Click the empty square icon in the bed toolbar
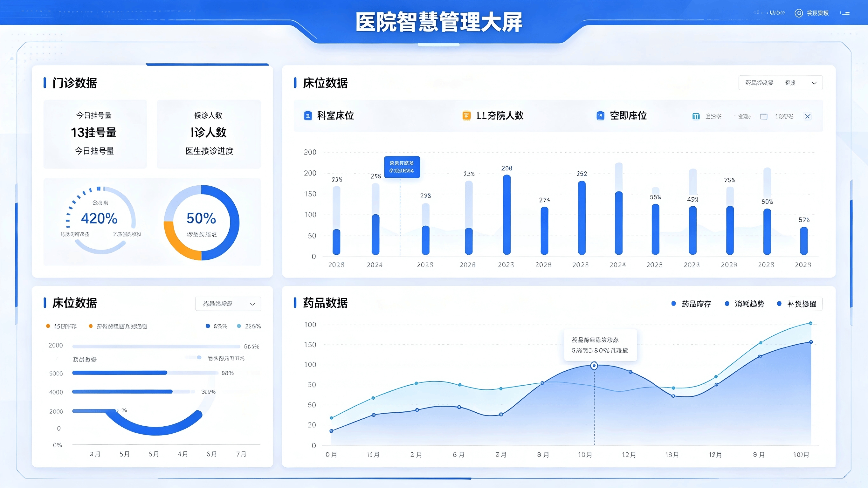Image resolution: width=868 pixels, height=488 pixels. [x=764, y=117]
